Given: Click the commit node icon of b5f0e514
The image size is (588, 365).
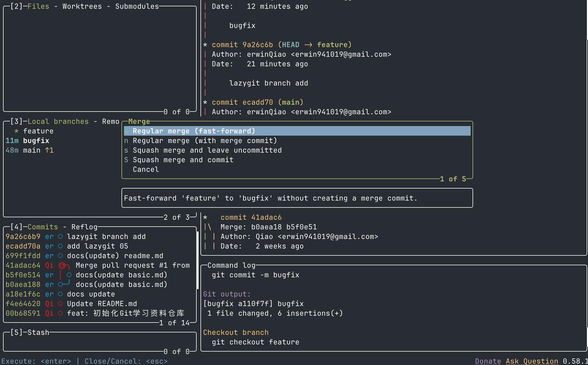Looking at the screenshot, I should point(69,275).
